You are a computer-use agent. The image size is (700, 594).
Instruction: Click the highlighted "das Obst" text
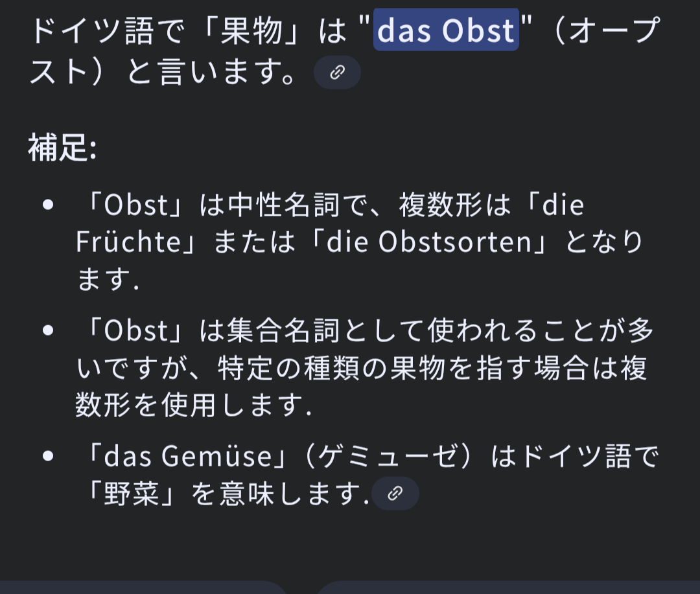pos(446,30)
